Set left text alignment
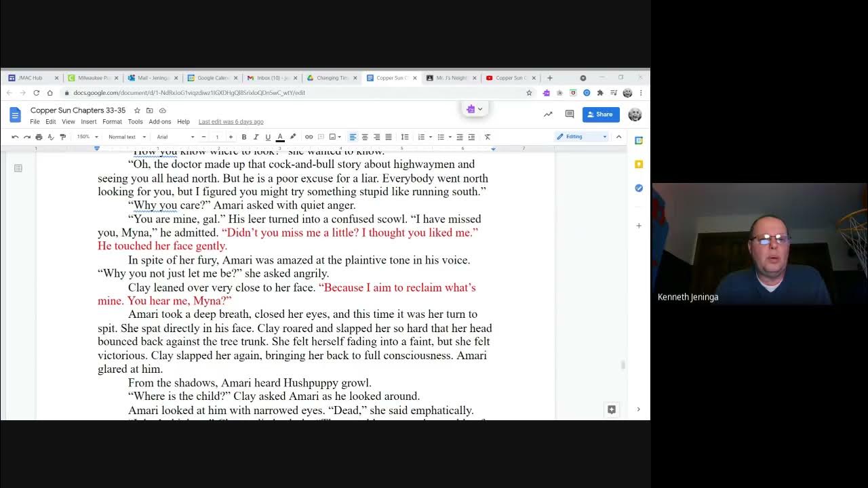The image size is (868, 488). pos(353,137)
